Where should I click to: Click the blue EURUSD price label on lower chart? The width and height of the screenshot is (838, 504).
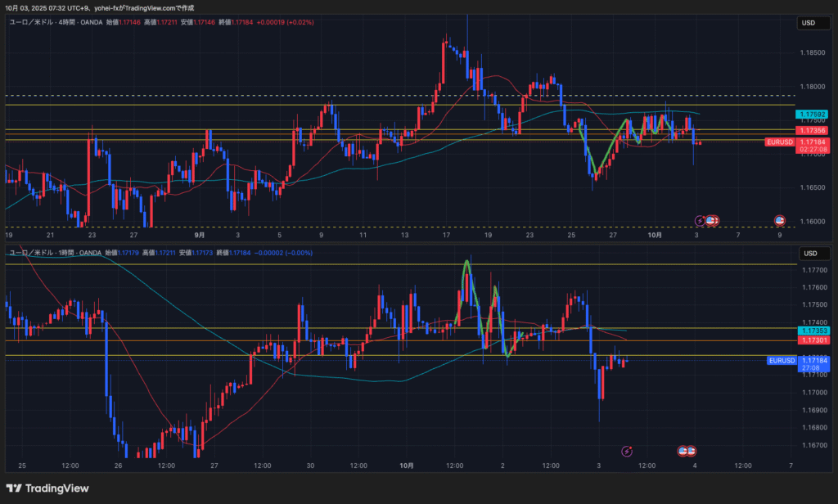(x=782, y=360)
